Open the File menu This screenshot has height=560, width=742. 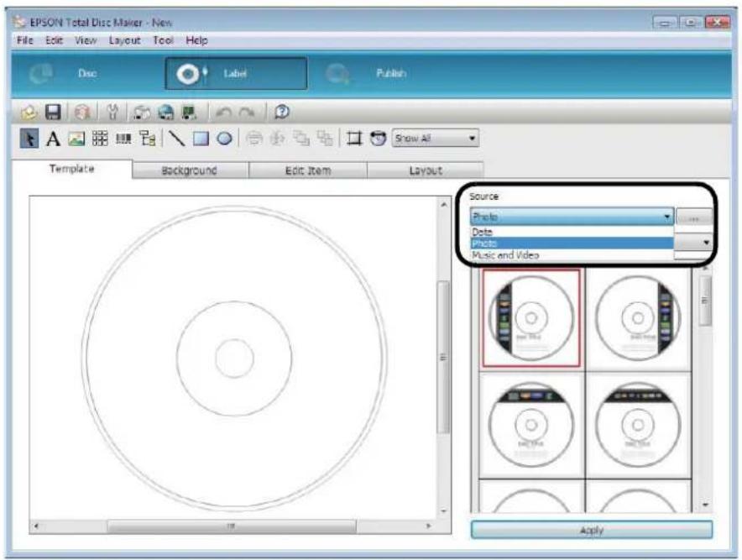[24, 40]
